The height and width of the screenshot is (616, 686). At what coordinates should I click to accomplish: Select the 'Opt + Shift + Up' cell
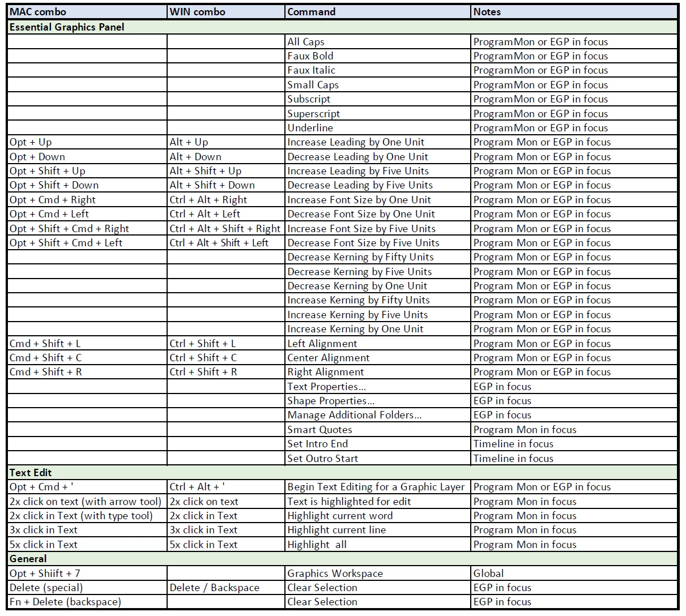87,171
